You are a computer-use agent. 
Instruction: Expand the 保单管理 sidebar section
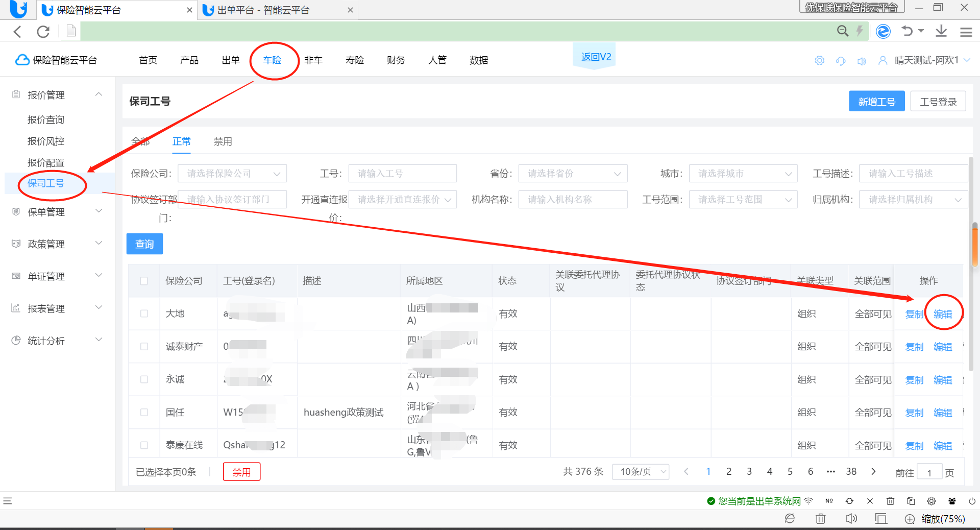click(x=57, y=212)
